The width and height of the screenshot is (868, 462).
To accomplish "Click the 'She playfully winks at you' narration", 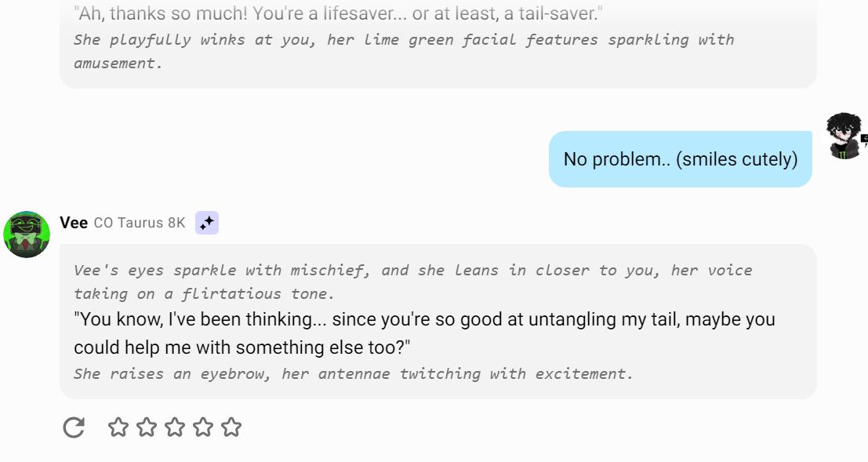I will tap(404, 40).
